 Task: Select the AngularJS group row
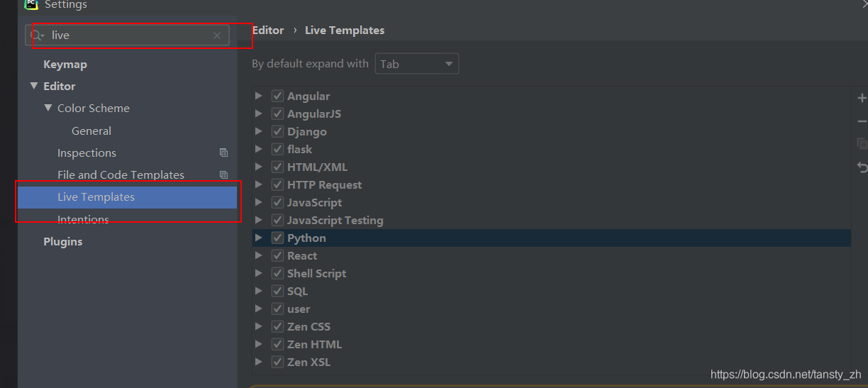[x=552, y=113]
